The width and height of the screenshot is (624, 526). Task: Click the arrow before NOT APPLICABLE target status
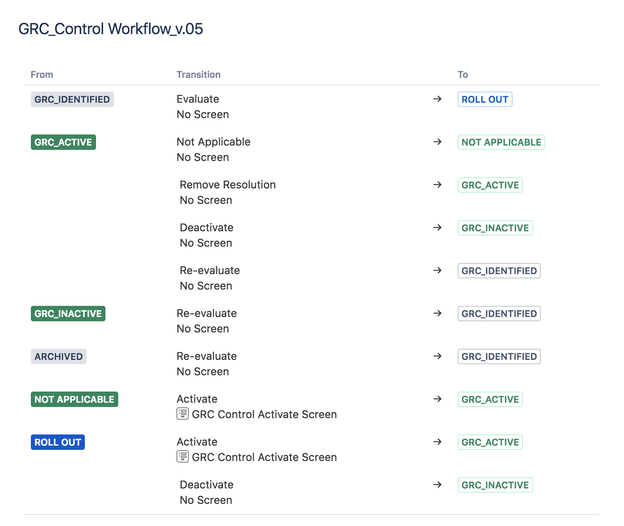(437, 142)
